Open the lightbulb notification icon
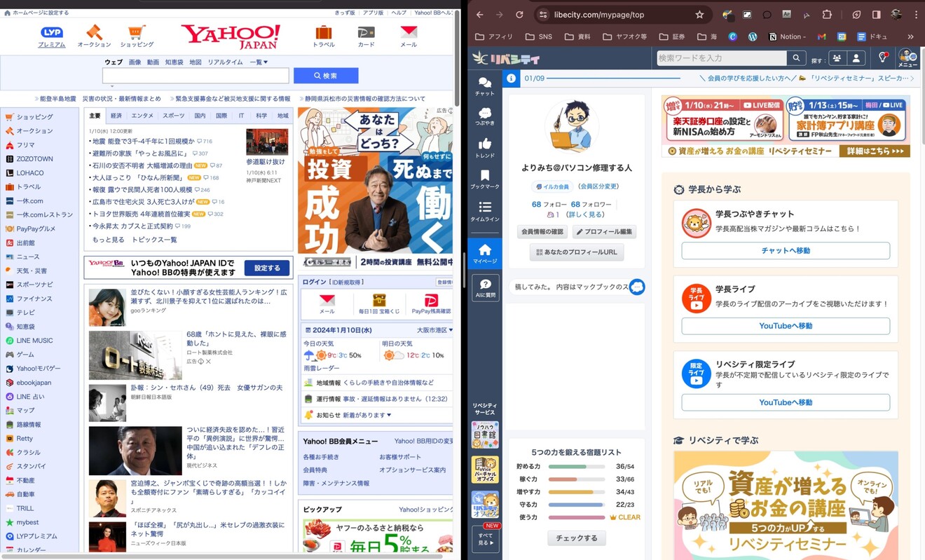This screenshot has height=560, width=925. click(x=883, y=57)
